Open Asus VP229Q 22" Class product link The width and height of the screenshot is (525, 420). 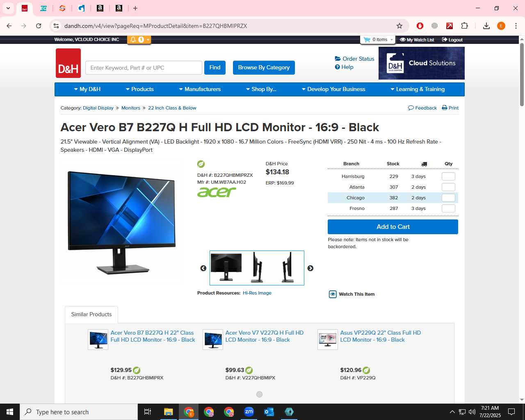click(381, 336)
